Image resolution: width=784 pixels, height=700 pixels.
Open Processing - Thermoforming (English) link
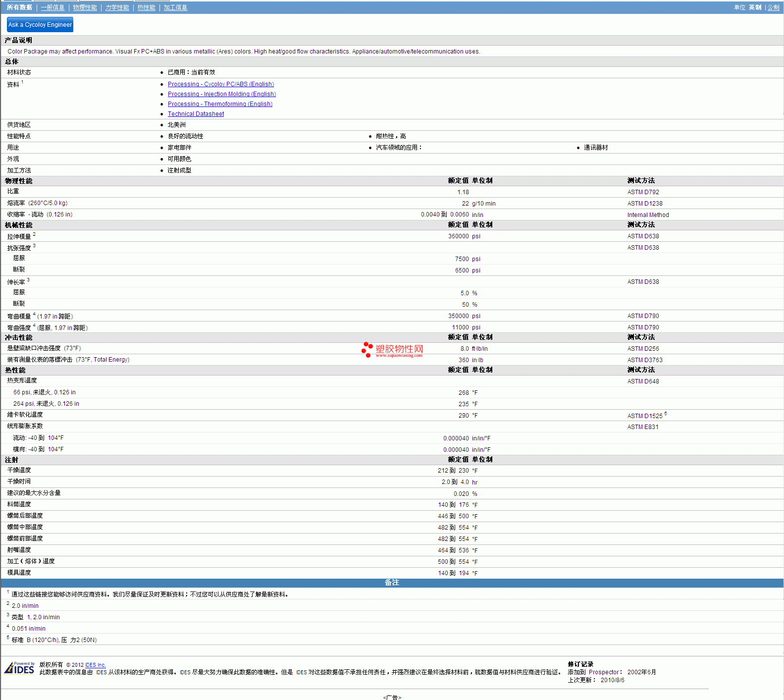[x=220, y=104]
